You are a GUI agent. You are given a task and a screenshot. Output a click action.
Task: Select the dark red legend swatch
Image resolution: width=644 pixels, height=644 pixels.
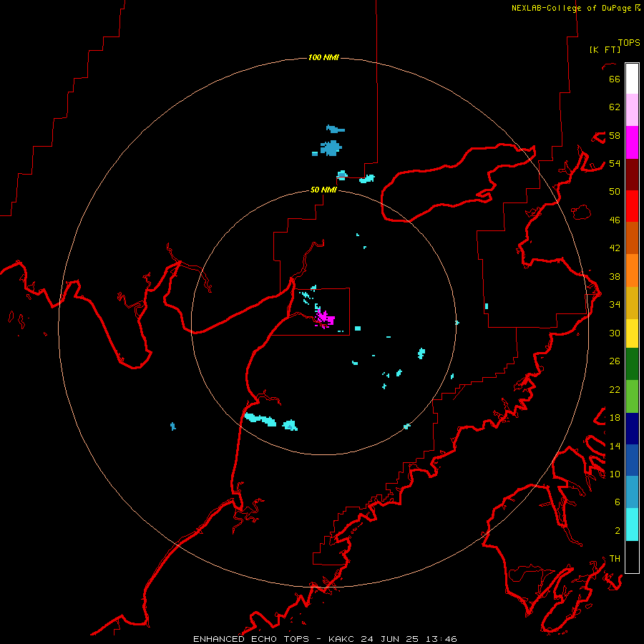click(632, 174)
